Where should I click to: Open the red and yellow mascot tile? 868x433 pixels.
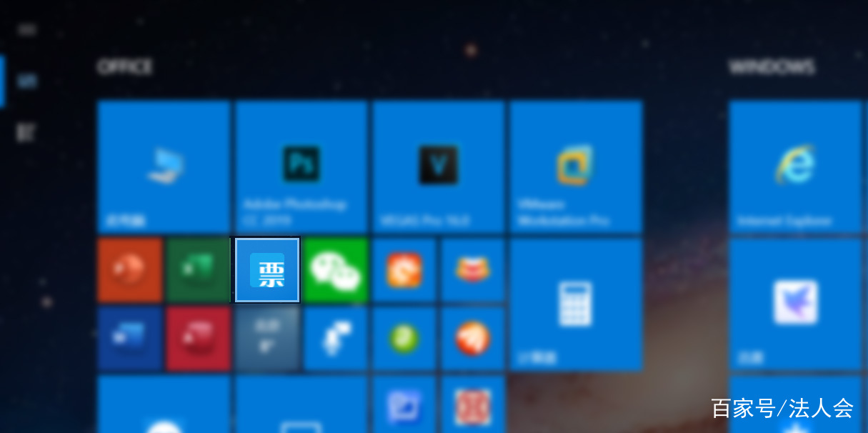[x=473, y=270]
